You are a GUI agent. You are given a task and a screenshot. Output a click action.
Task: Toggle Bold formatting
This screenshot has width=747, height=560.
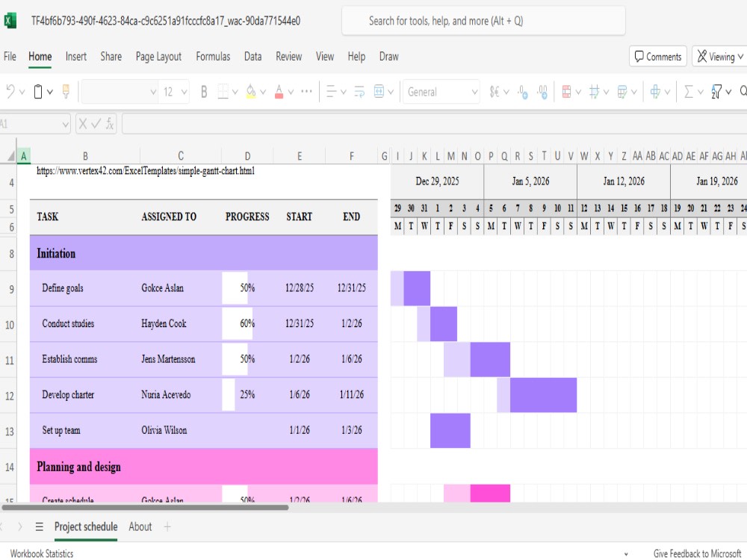(204, 91)
